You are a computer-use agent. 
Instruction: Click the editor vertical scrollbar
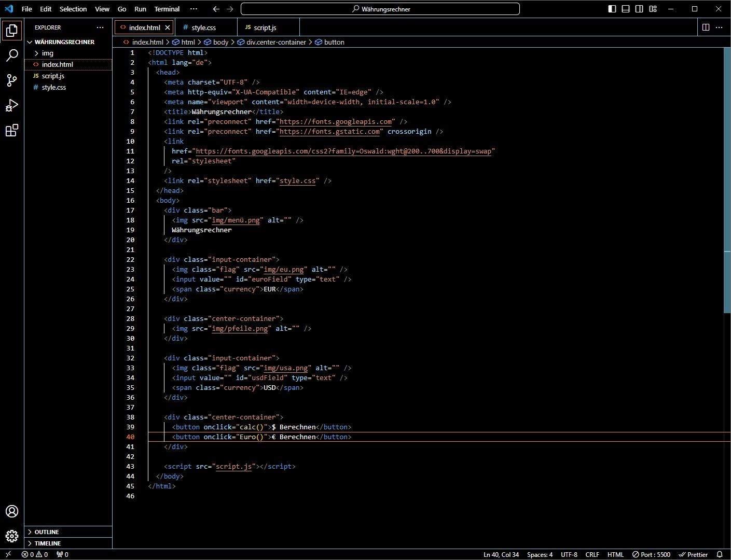coord(727,180)
